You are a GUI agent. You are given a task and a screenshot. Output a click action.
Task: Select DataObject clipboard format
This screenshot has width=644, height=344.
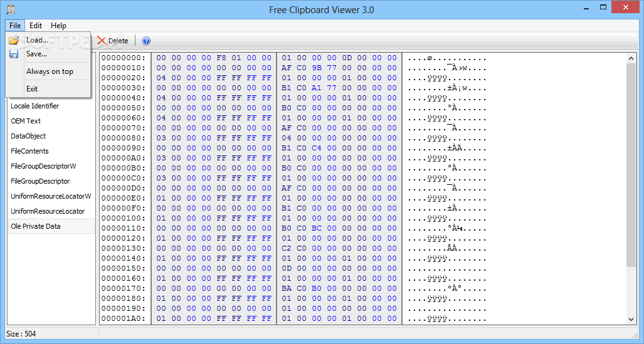(x=28, y=136)
